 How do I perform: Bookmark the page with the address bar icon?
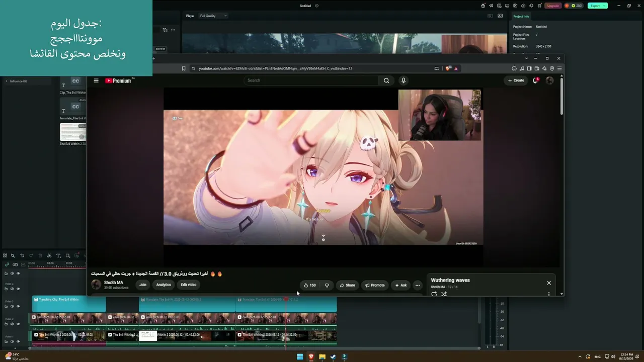pos(184,68)
